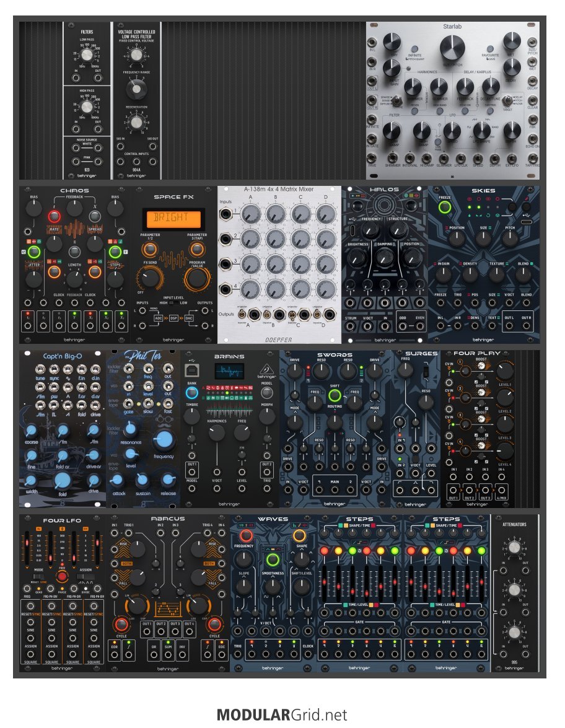
Task: Click the FX Send knob on Space FX
Action: [x=149, y=278]
